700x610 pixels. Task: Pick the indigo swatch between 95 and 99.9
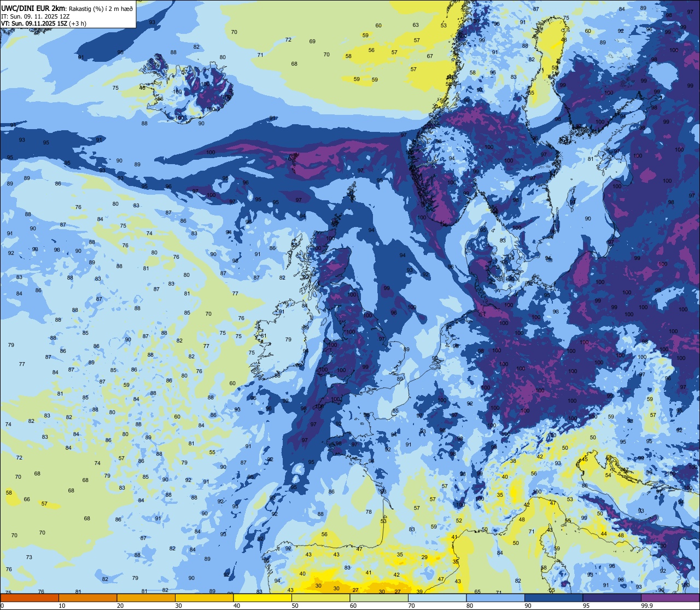[612, 597]
